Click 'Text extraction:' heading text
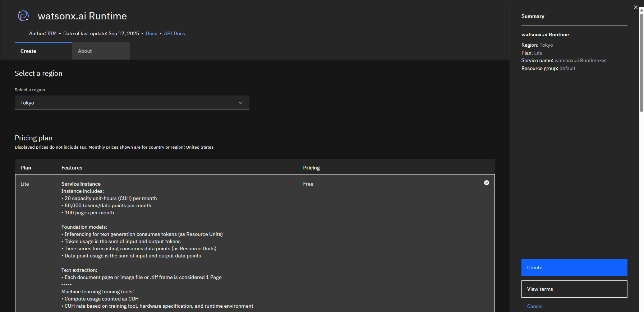Viewport: 644px width, 312px height. 79,270
